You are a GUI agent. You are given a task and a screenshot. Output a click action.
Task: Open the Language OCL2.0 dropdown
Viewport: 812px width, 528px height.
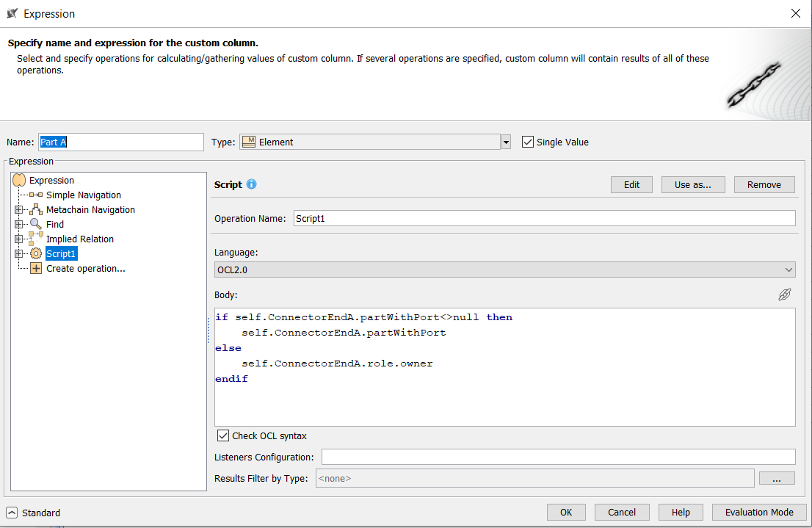(789, 270)
